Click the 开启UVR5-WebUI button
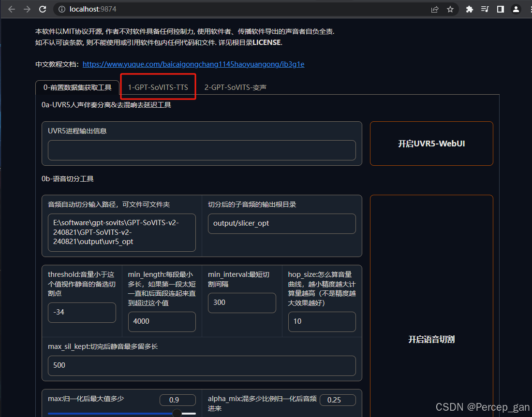Screen dimensions: 532x417 [x=431, y=144]
